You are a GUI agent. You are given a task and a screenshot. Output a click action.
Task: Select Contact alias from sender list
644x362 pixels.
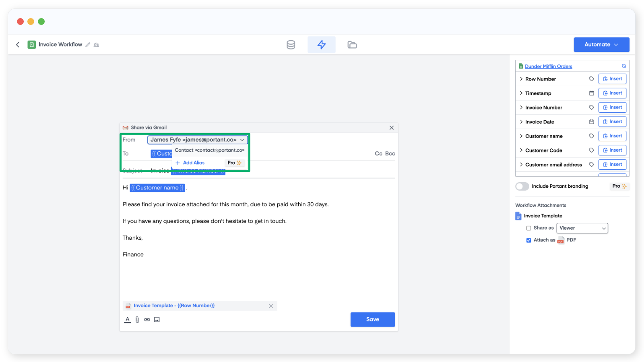(x=209, y=150)
